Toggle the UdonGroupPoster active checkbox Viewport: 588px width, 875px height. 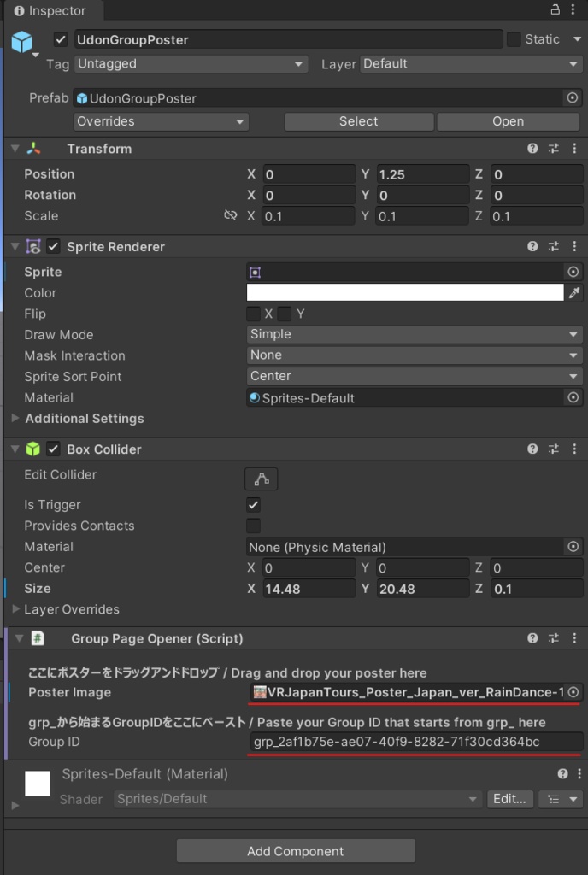pos(61,39)
